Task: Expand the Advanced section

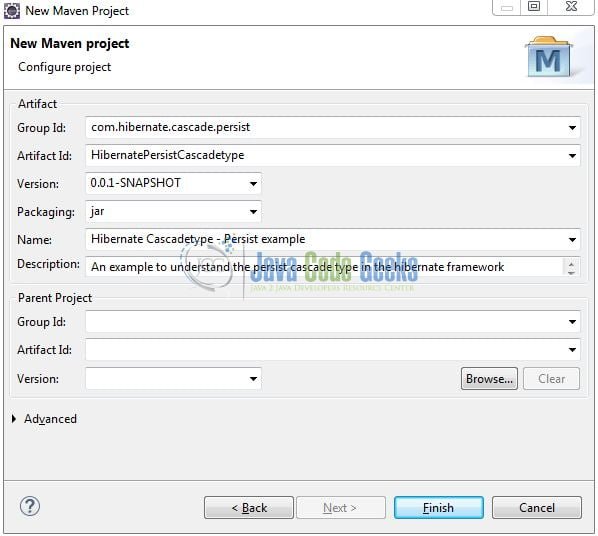Action: coord(14,419)
